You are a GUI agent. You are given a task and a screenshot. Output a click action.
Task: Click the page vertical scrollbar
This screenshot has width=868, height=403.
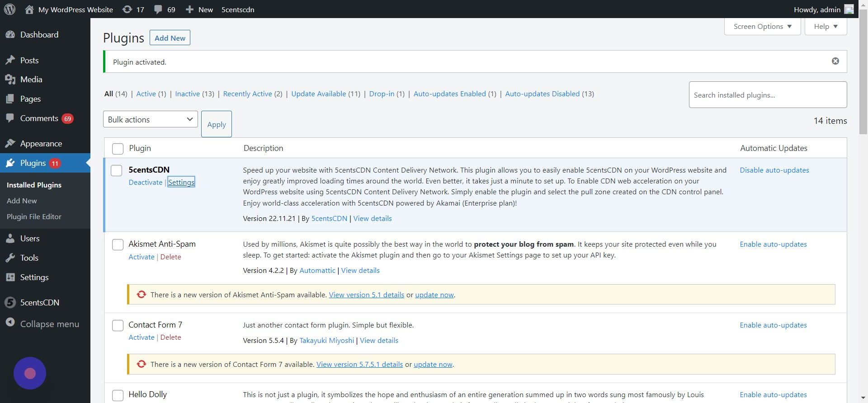click(x=863, y=72)
